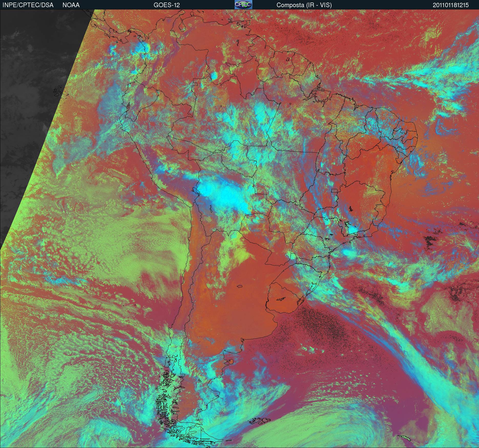Click the NOAA text in header

tap(71, 5)
